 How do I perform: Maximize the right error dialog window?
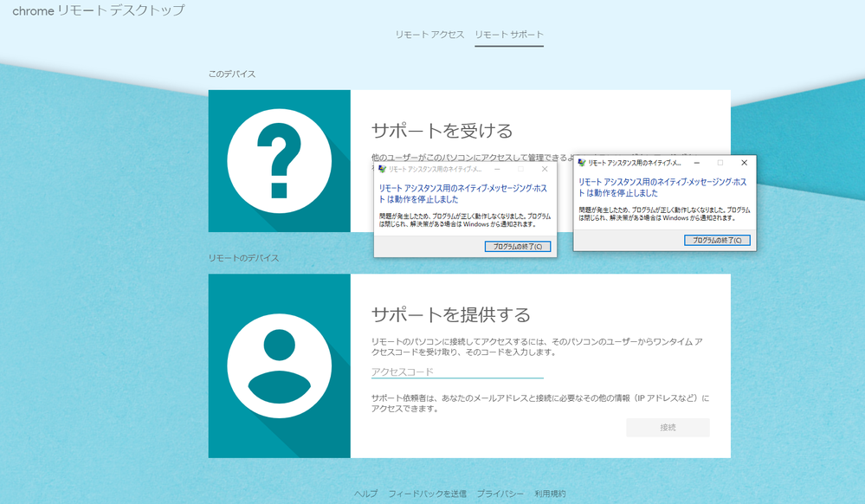pos(720,163)
